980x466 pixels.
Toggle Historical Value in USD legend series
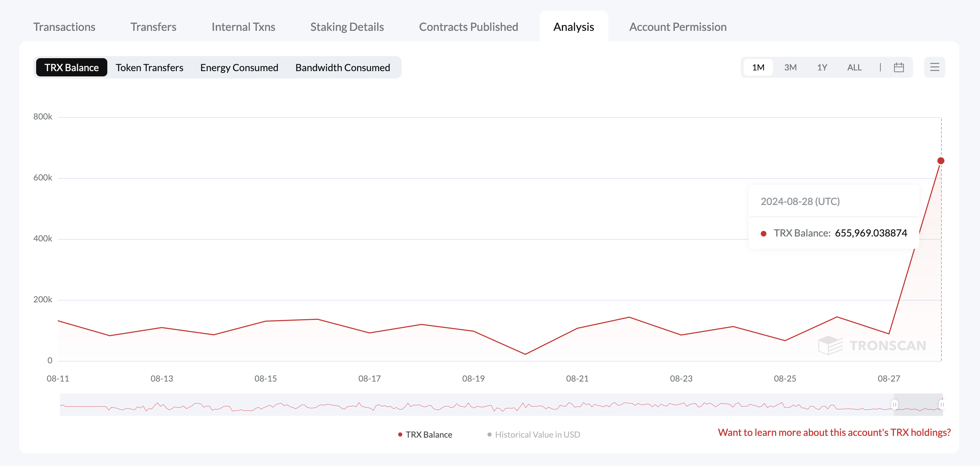click(x=533, y=434)
